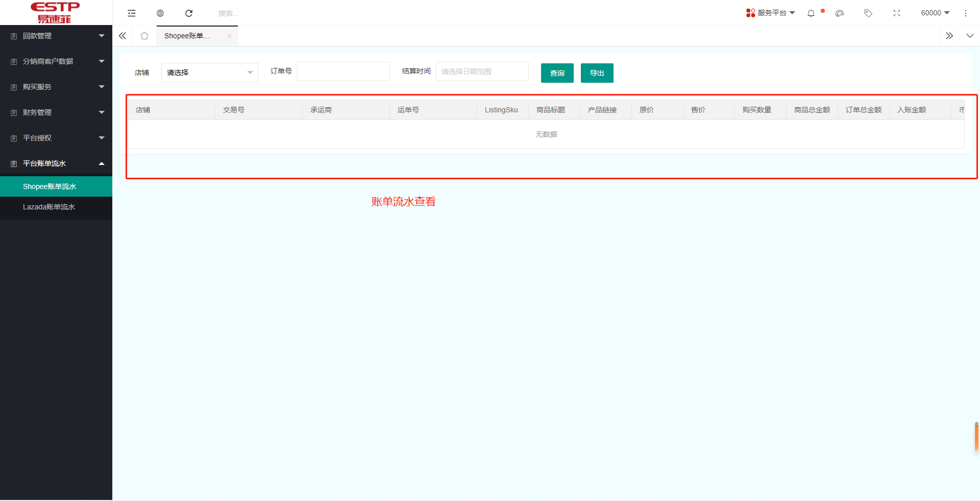980x501 pixels.
Task: Open the vertical three-dot menu
Action: tap(966, 13)
